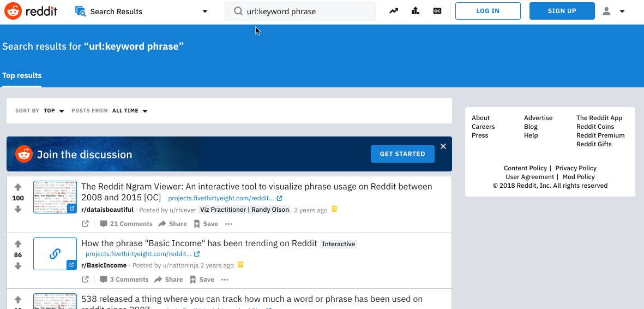Open the Careers footer link
This screenshot has width=644, height=309.
coord(483,127)
